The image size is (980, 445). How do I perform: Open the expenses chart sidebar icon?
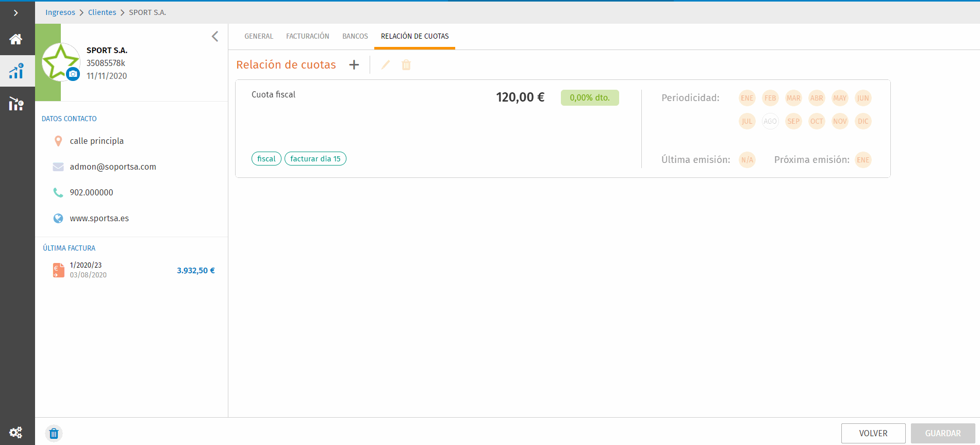tap(16, 104)
